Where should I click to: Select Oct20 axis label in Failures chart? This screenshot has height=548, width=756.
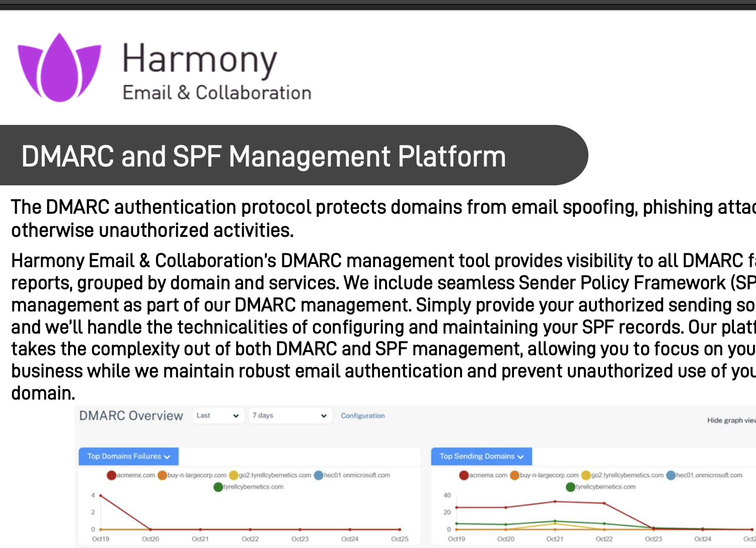click(150, 539)
